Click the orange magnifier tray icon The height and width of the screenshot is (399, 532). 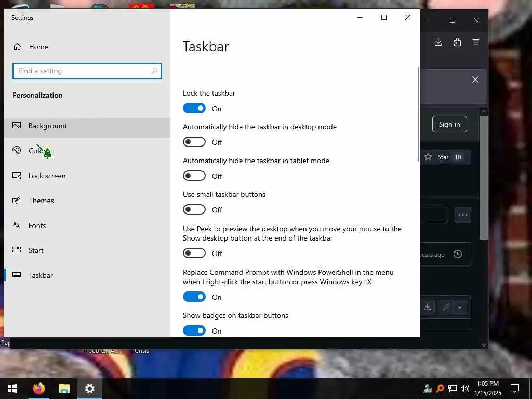point(440,389)
